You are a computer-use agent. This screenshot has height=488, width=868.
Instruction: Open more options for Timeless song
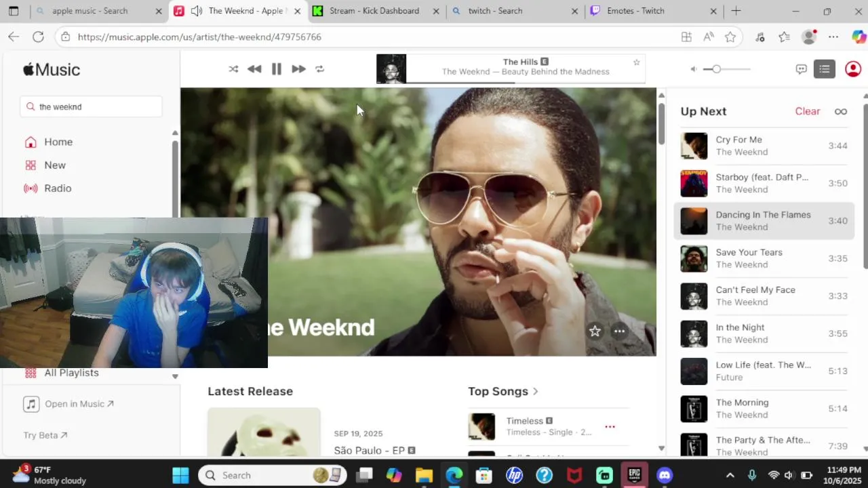610,426
